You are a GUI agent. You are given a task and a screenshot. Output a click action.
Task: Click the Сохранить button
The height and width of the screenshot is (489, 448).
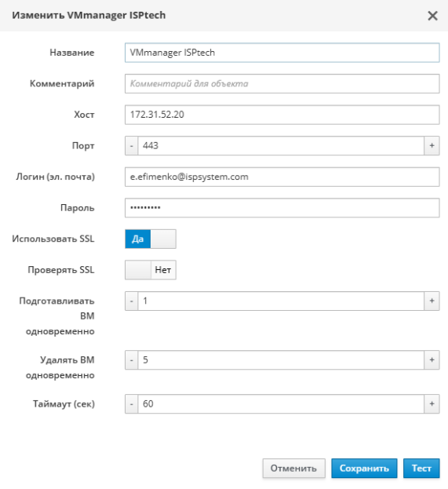coord(364,468)
